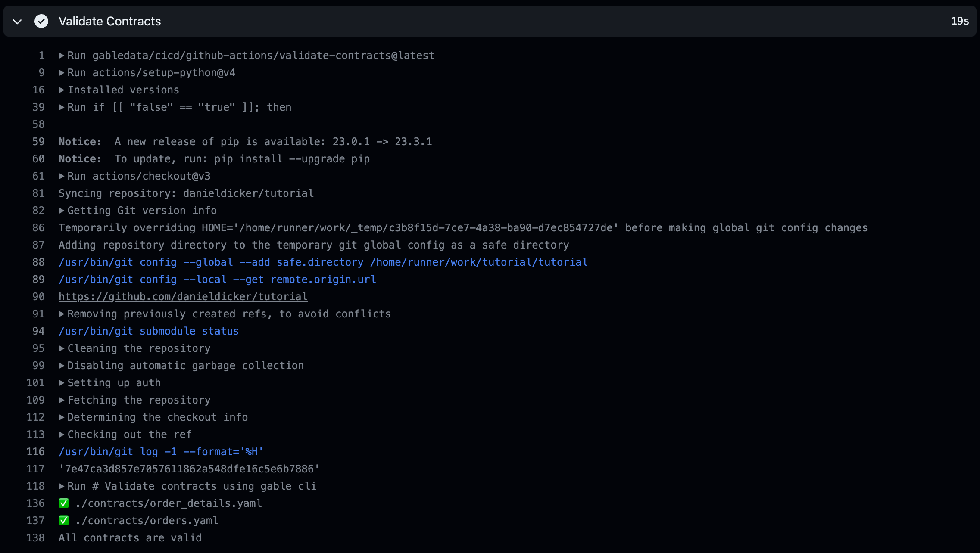Click line number 138 permalink

coord(35,538)
